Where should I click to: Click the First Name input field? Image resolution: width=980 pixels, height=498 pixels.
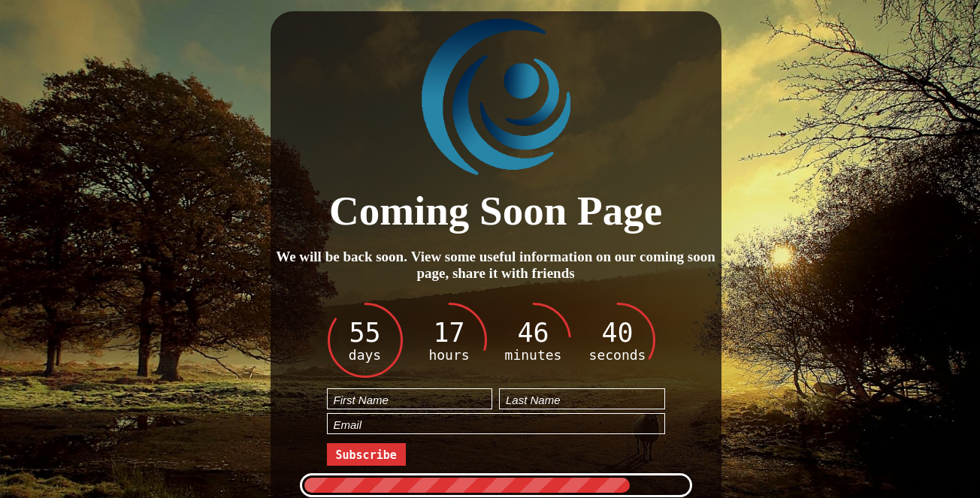point(410,399)
